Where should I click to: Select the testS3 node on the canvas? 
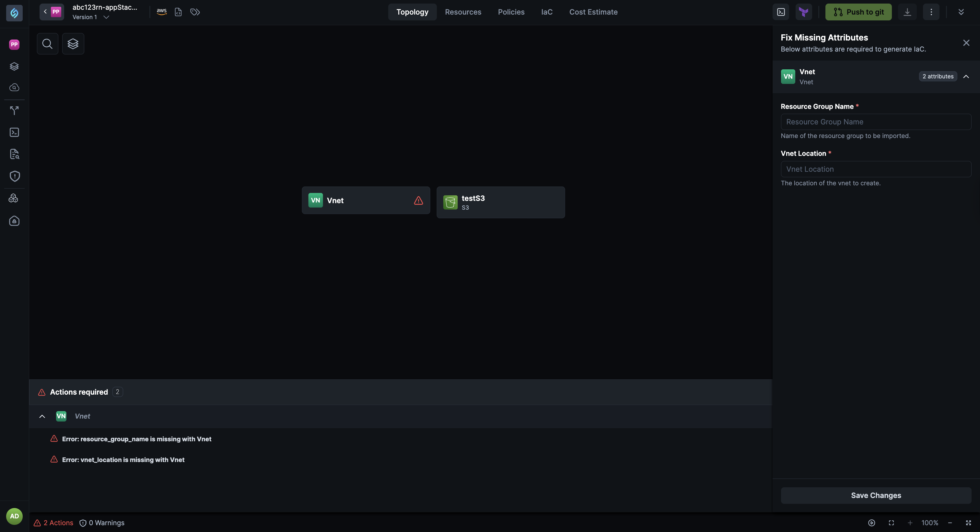point(500,202)
